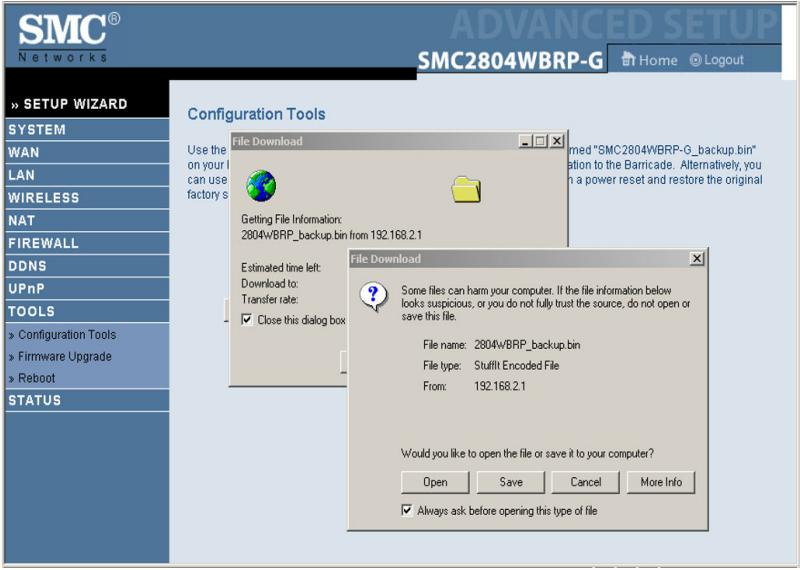Screen dimensions: 800x570
Task: Click the Home house icon
Action: click(x=628, y=59)
